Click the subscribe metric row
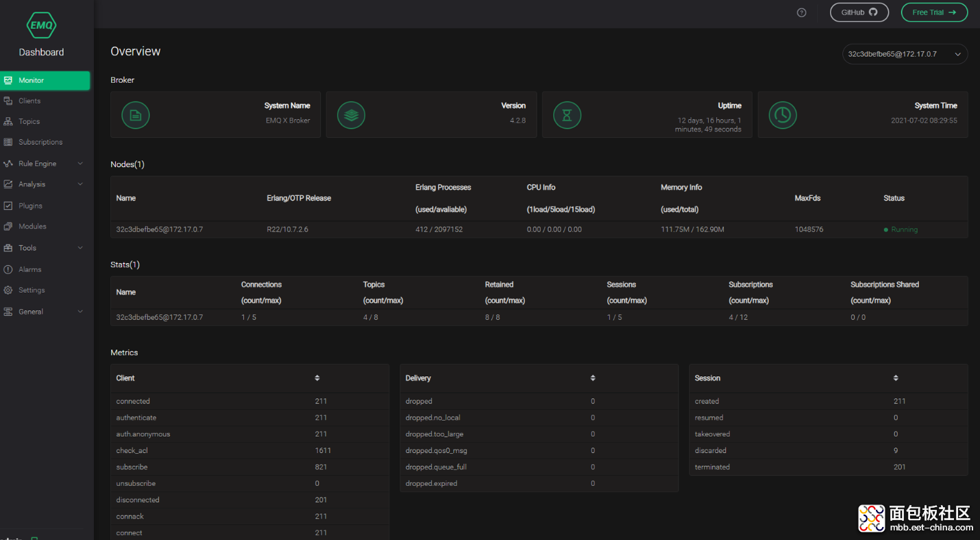This screenshot has height=540, width=980. tap(249, 467)
